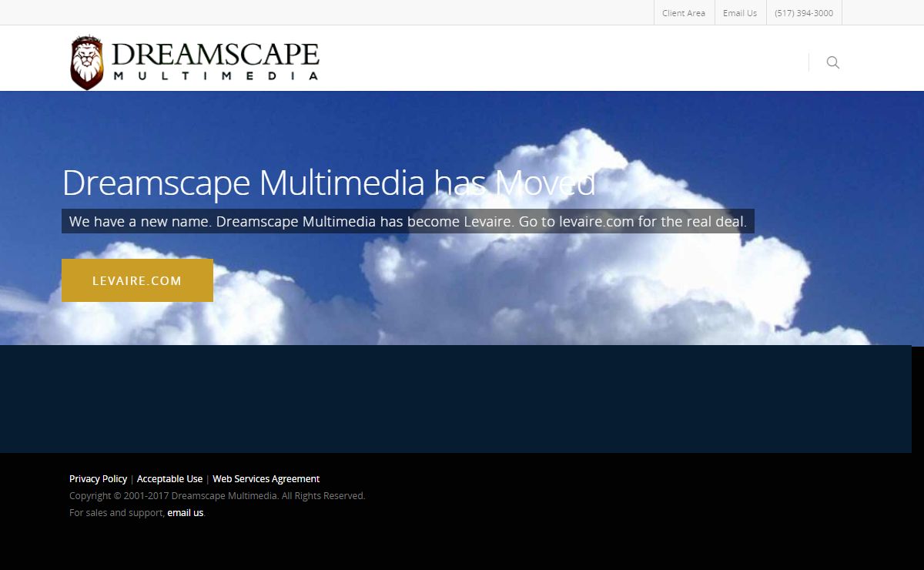Viewport: 924px width, 570px height.
Task: Click the (517) 394-3000 phone number
Action: tap(804, 13)
